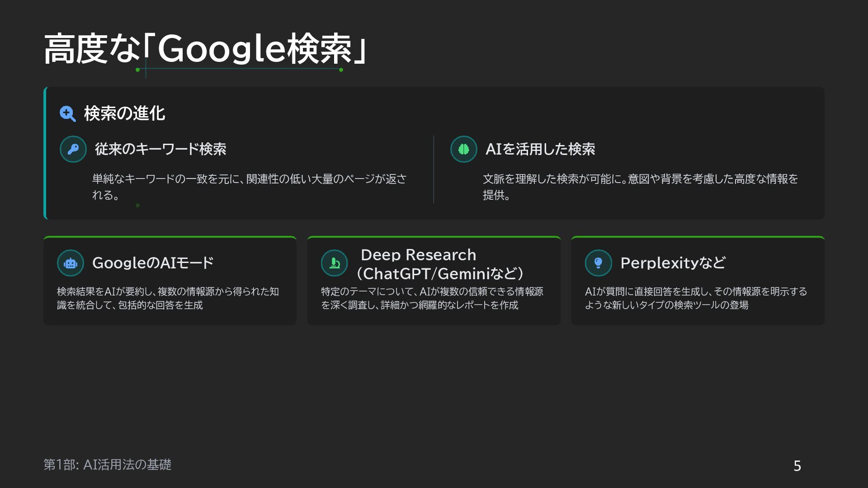Click the key icon for 従来のキーワード検索
The width and height of the screenshot is (868, 488).
pos(73,149)
